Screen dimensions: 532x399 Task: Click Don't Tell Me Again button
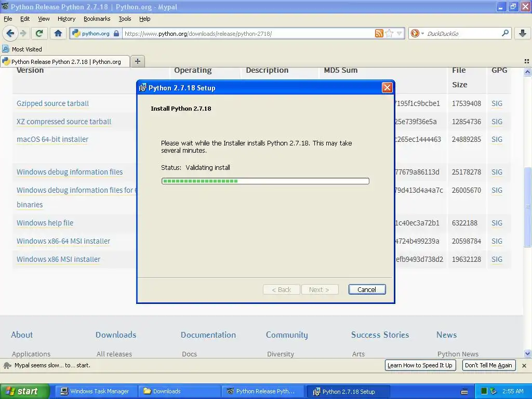(x=488, y=365)
